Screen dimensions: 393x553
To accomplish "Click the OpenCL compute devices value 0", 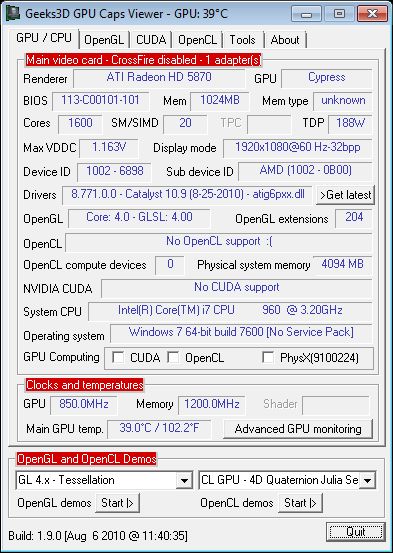I will [x=170, y=265].
